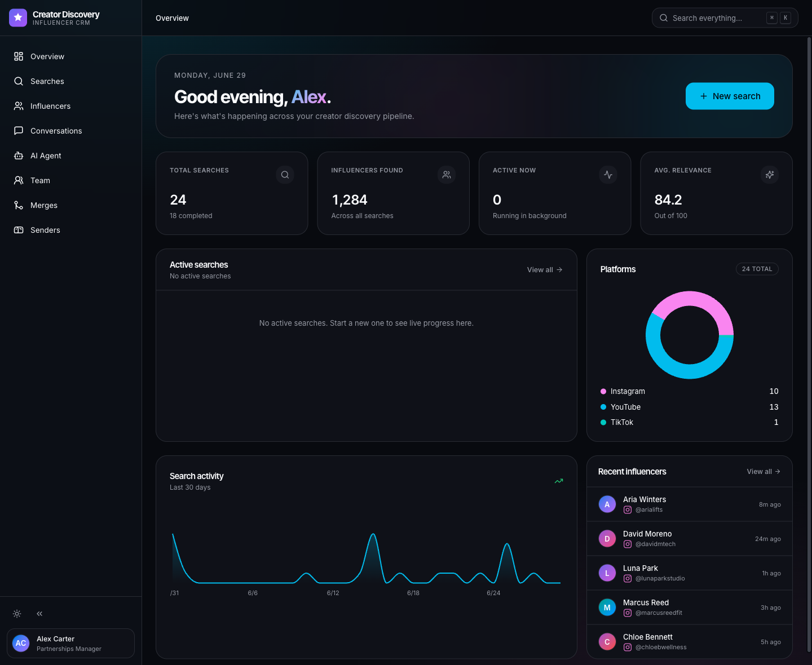Click the Team icon in sidebar

(19, 180)
